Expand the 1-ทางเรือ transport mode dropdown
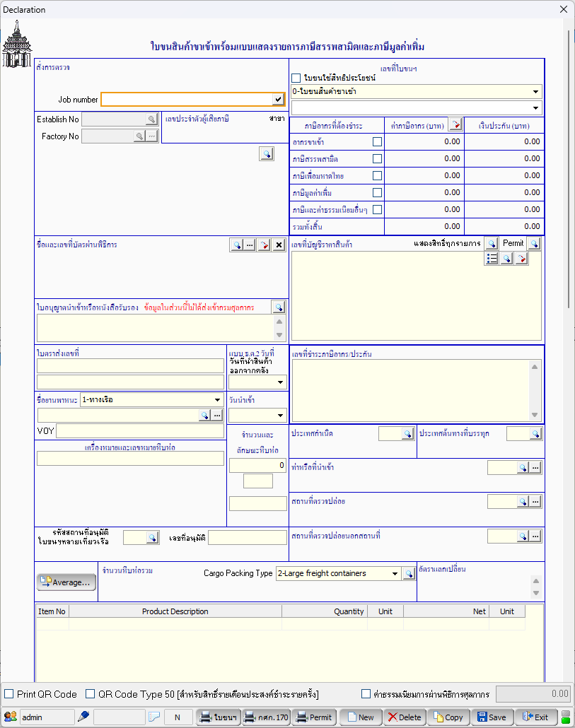The width and height of the screenshot is (575, 728). click(217, 399)
